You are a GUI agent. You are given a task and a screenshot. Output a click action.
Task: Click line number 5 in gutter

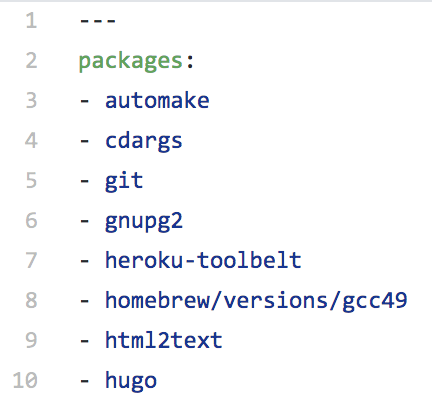coord(31,181)
